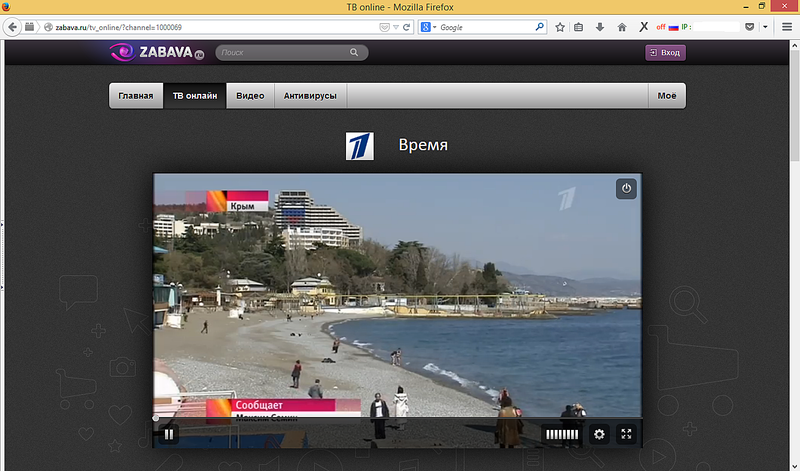Open the history icon beside the back button
Image resolution: width=800 pixels, height=471 pixels.
(30, 27)
